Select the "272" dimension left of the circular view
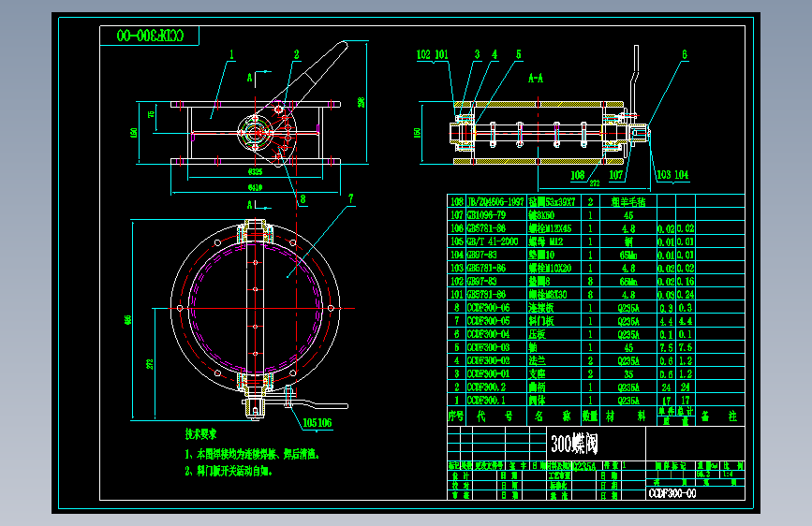Screen dimensions: 812x526 (x=150, y=364)
